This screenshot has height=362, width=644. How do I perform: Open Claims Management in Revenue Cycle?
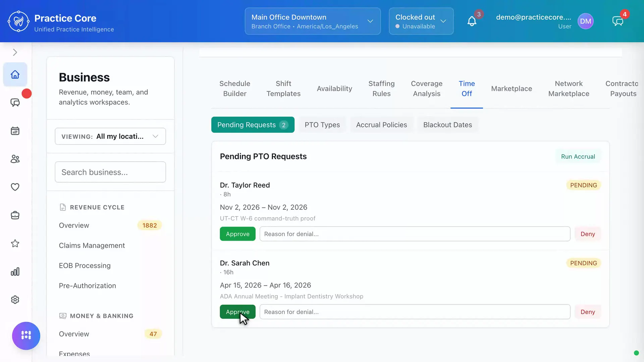tap(92, 245)
